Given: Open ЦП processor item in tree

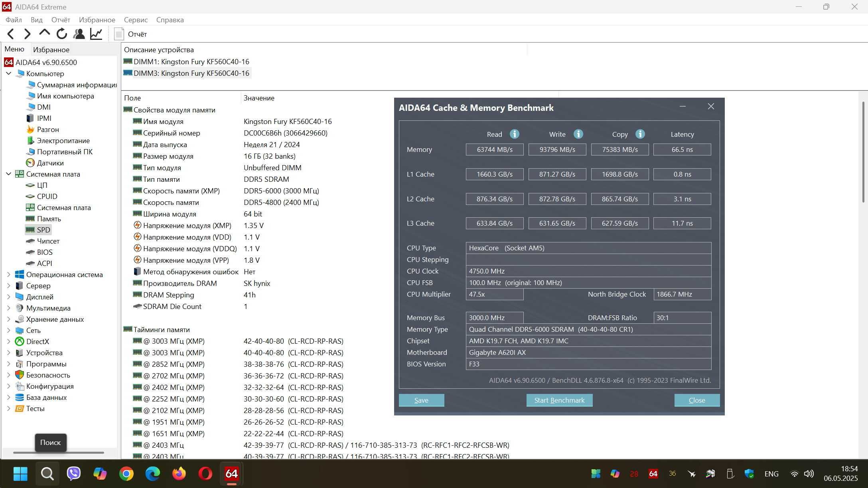Looking at the screenshot, I should pyautogui.click(x=42, y=185).
